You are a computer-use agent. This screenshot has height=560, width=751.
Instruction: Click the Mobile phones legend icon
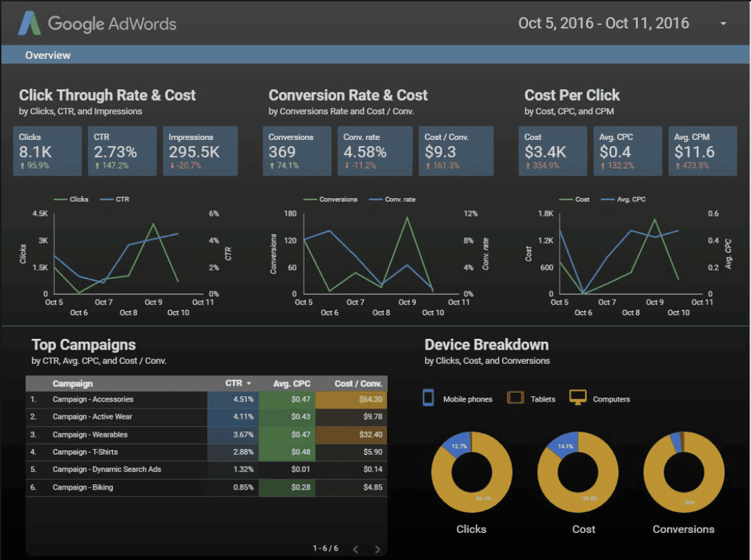[428, 398]
